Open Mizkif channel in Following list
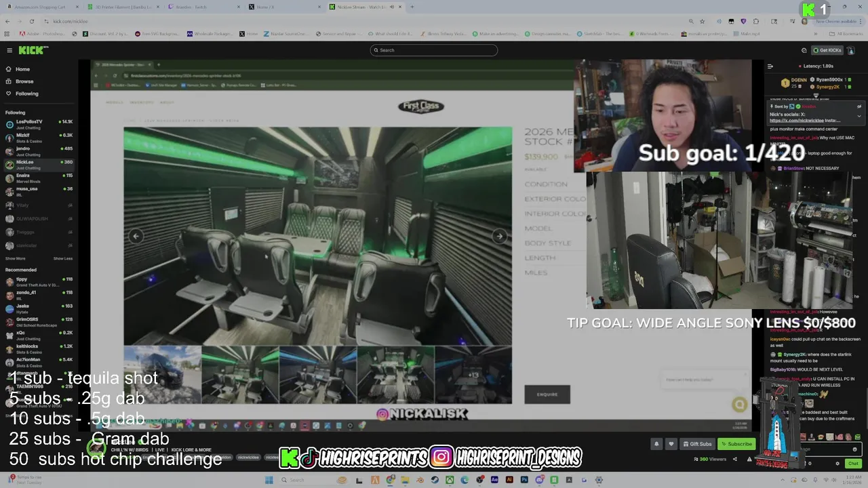 tap(39, 138)
